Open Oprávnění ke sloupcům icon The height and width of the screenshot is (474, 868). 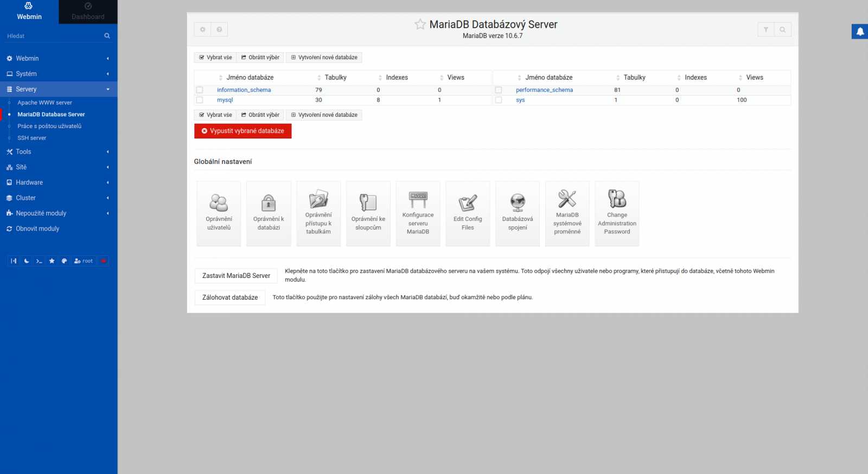point(368,213)
